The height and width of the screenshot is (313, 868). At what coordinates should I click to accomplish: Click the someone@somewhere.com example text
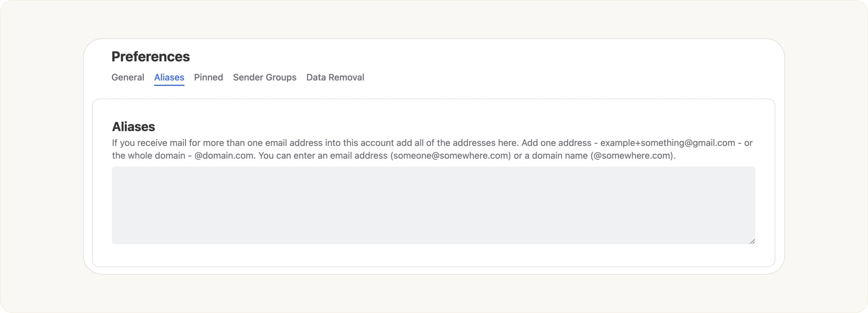coord(451,156)
